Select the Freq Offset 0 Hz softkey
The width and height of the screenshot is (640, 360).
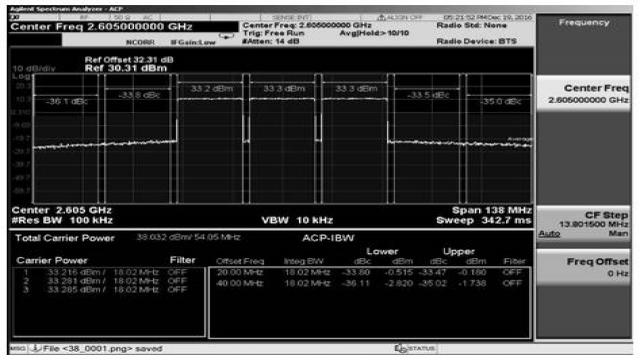point(584,267)
